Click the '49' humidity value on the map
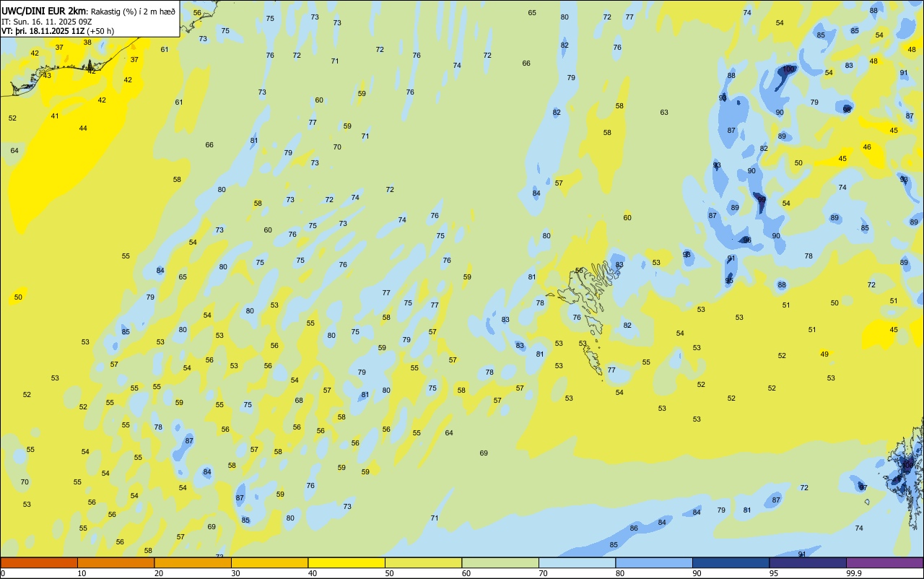The image size is (924, 579). (x=824, y=354)
